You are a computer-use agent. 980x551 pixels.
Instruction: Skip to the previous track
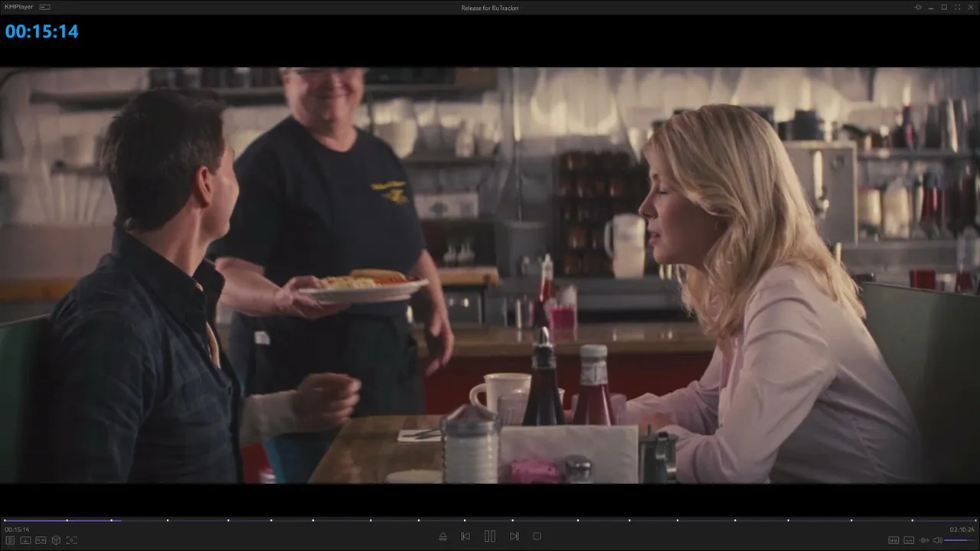coord(465,536)
